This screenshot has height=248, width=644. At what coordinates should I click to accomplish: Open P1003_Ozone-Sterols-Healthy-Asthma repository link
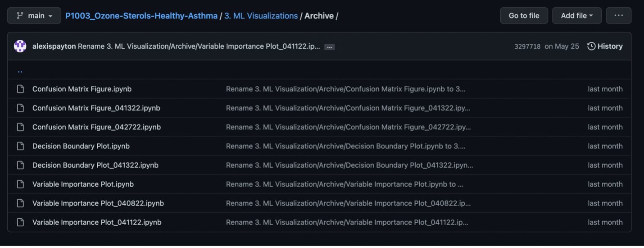point(141,16)
